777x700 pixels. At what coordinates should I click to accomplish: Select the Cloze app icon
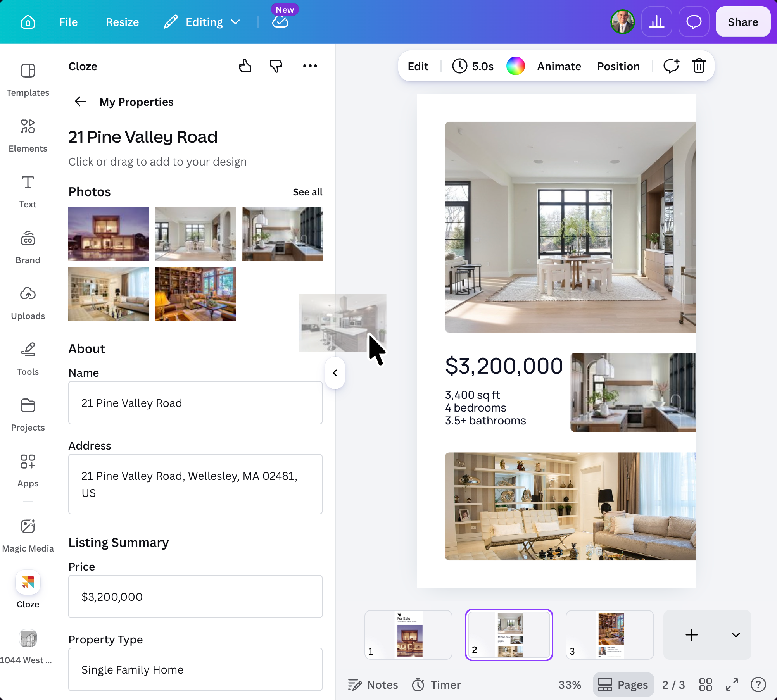(x=28, y=582)
